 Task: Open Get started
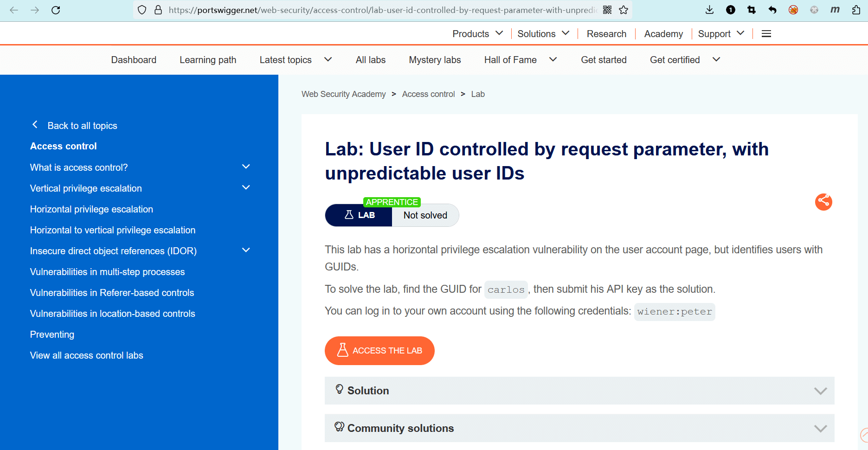click(604, 60)
